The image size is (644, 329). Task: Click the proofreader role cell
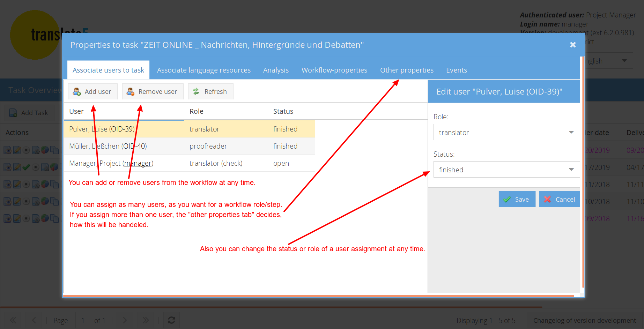226,146
